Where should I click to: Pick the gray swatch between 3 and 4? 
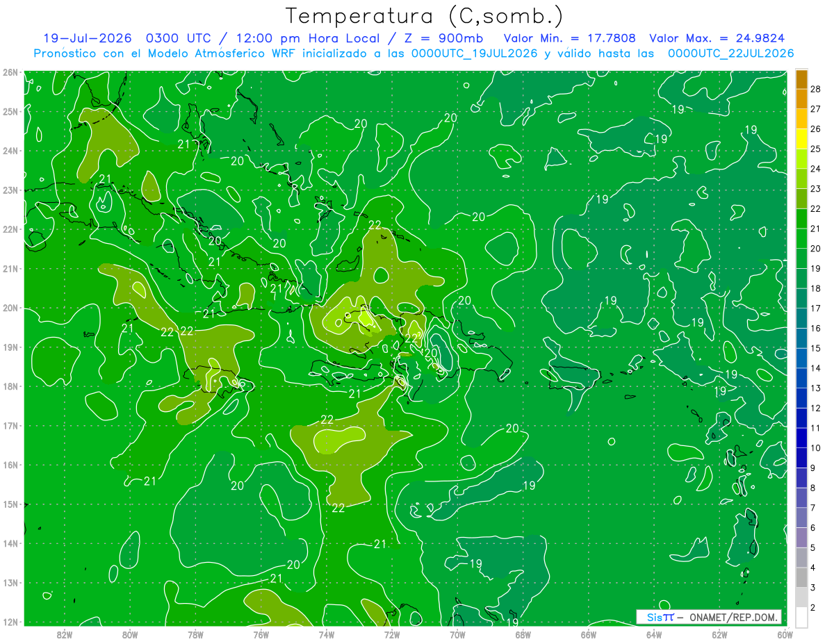pos(801,577)
